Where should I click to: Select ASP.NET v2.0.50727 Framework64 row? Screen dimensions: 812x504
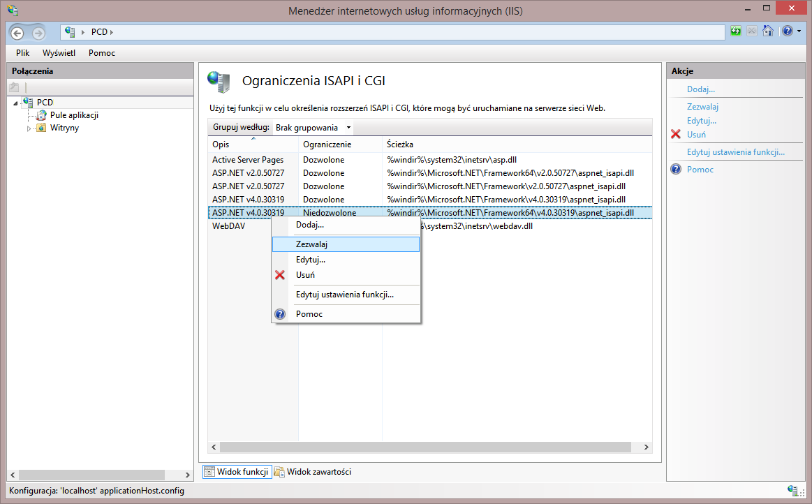coord(430,173)
